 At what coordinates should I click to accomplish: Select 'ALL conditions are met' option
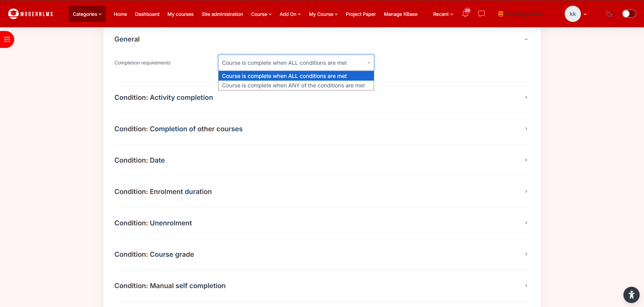point(296,76)
